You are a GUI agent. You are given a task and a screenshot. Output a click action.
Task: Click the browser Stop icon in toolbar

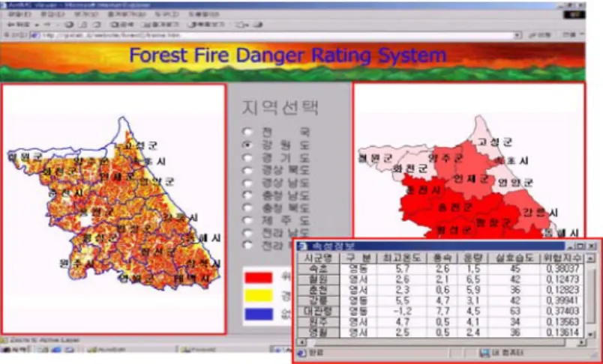pyautogui.click(x=69, y=25)
